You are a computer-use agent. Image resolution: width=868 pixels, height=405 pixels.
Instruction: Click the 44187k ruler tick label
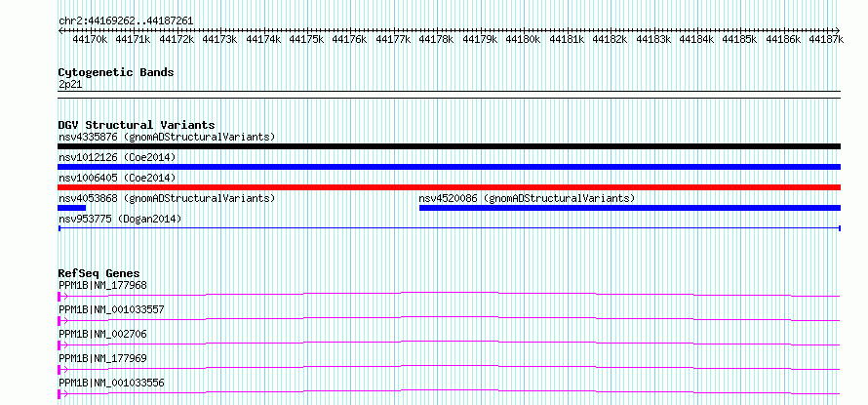point(826,39)
